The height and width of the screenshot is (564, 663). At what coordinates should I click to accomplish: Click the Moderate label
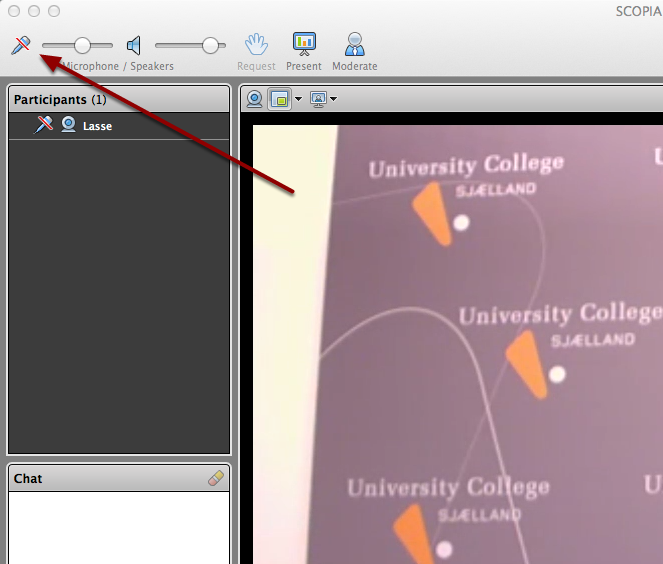coord(355,66)
